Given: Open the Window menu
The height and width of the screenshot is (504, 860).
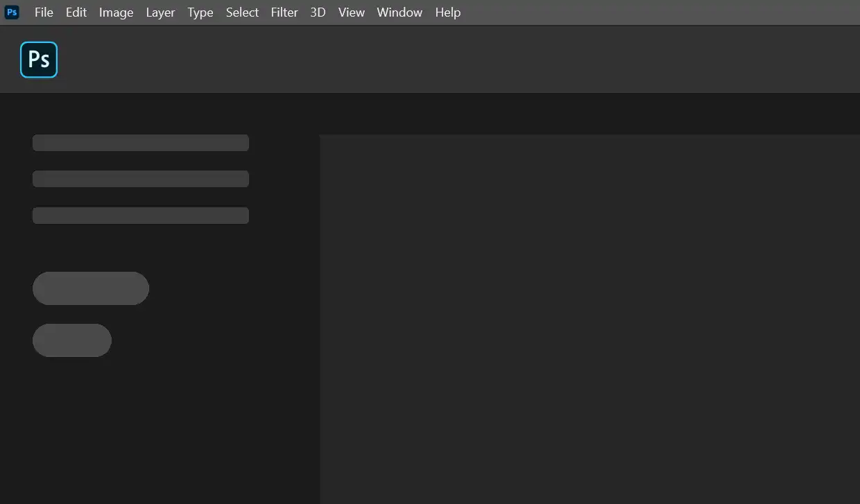Looking at the screenshot, I should pos(399,12).
